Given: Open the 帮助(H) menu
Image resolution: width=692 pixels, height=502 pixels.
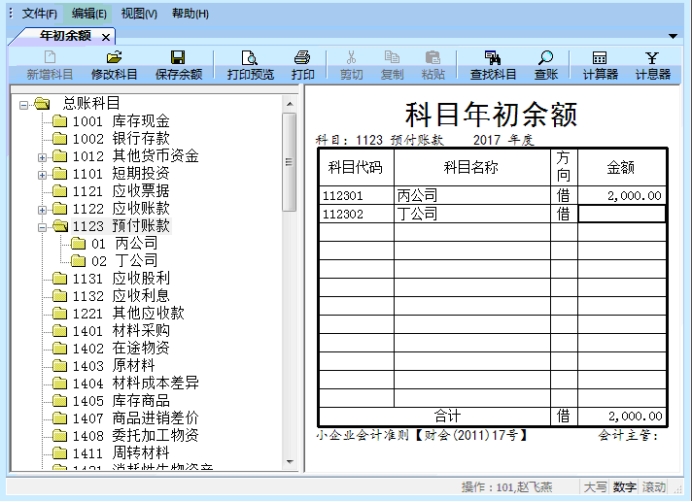Looking at the screenshot, I should [190, 14].
